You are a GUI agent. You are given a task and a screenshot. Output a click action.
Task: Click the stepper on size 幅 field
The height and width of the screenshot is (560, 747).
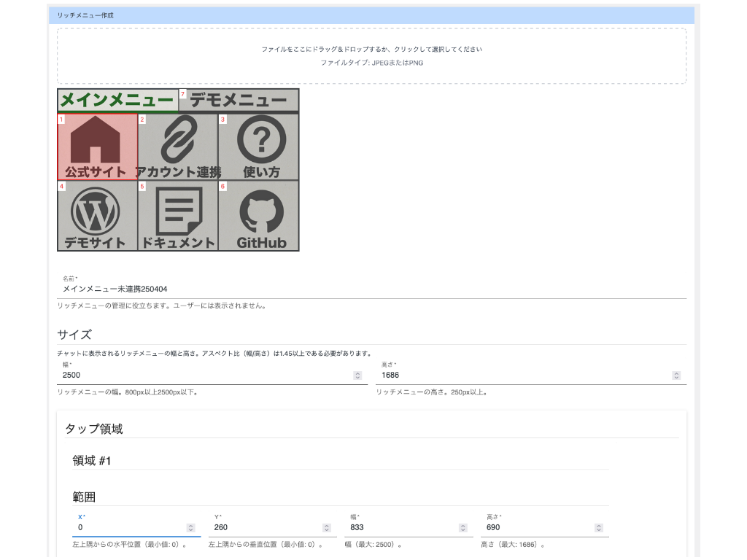coord(357,376)
